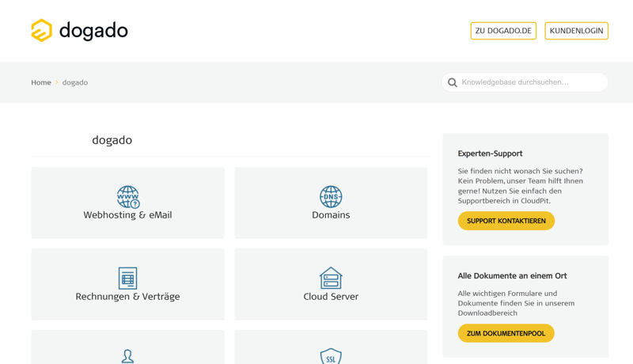Click the dogado breadcrumb entry
Image resolution: width=633 pixels, height=364 pixels.
point(75,82)
